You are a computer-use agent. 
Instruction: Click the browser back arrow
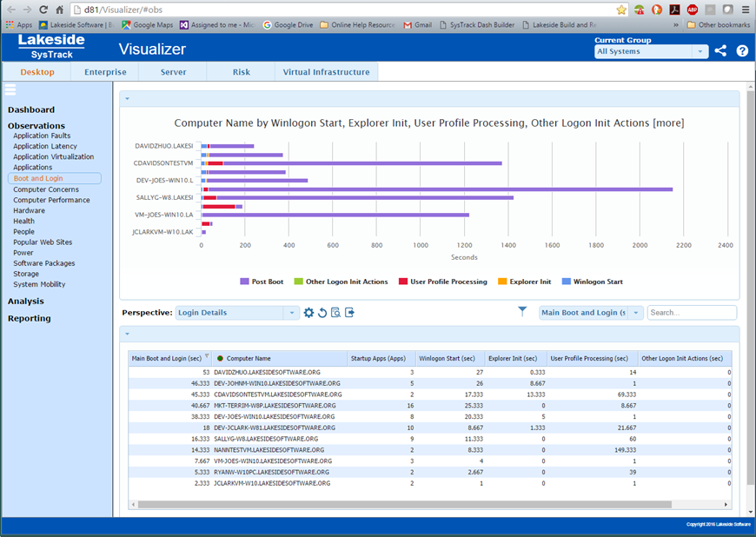tap(11, 10)
